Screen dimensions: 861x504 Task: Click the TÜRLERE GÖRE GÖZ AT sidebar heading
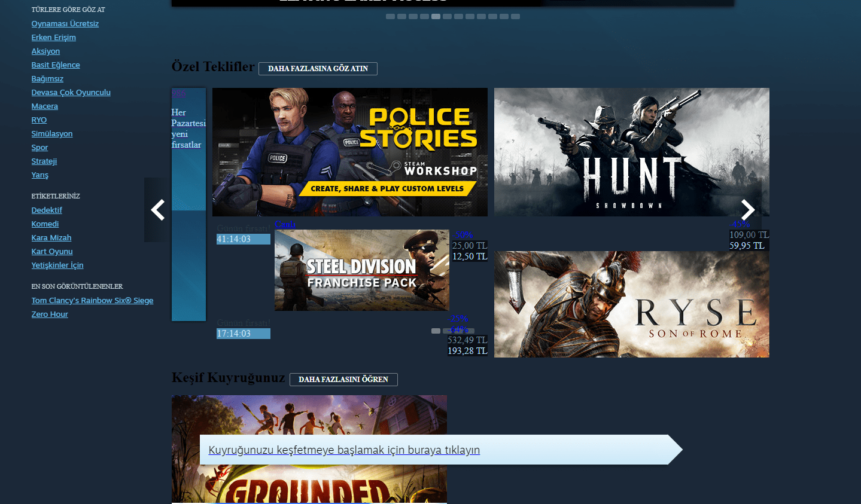click(68, 10)
